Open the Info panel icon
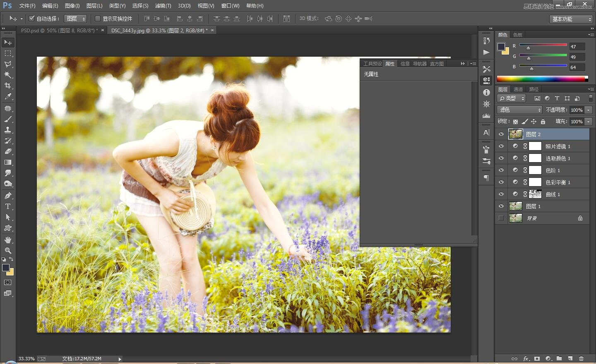Screen dimensions: 596x364 (486, 92)
